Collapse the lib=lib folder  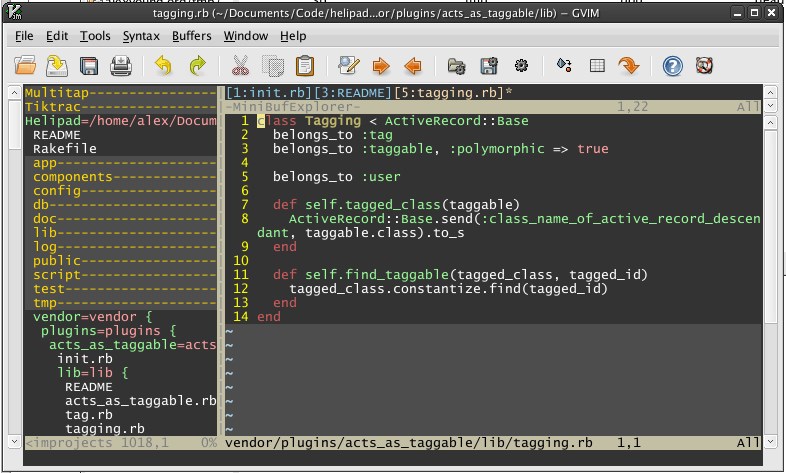(93, 373)
